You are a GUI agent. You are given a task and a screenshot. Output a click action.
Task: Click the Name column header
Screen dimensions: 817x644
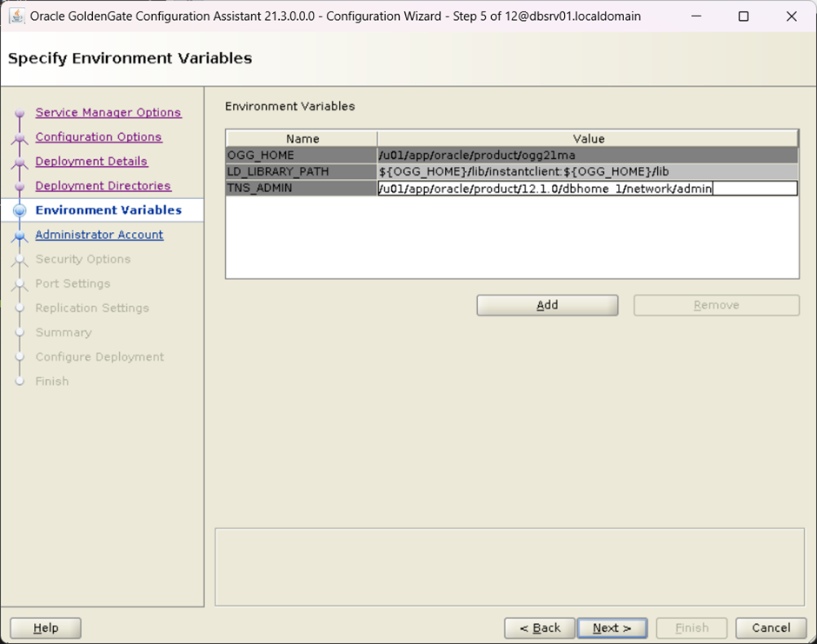(x=302, y=138)
